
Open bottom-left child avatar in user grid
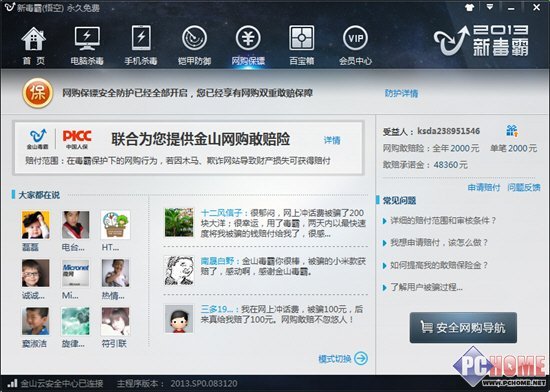click(35, 321)
